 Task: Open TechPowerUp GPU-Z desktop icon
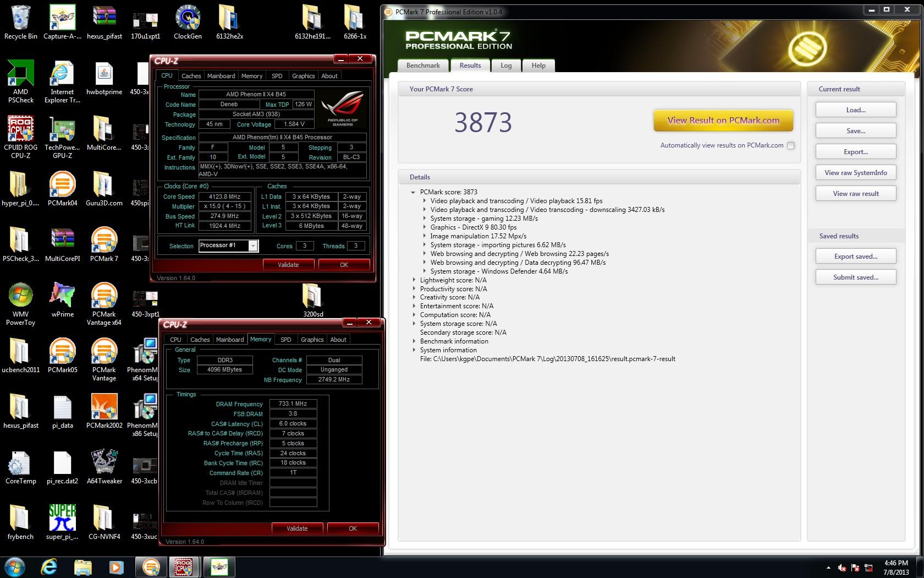pyautogui.click(x=62, y=137)
